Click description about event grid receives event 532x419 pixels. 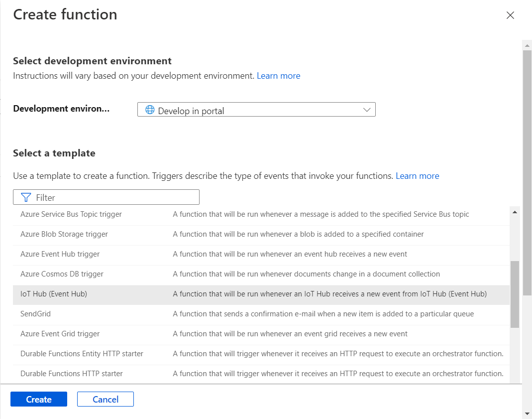click(x=290, y=334)
